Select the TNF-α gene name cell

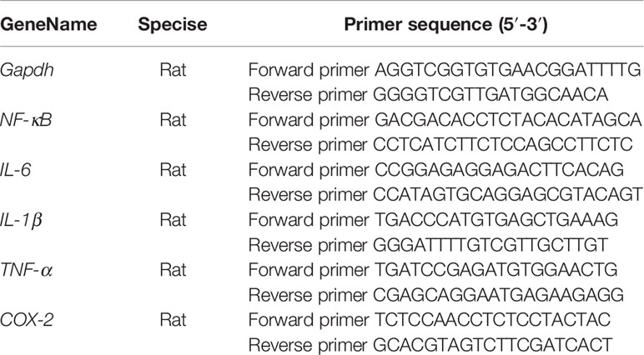[27, 270]
